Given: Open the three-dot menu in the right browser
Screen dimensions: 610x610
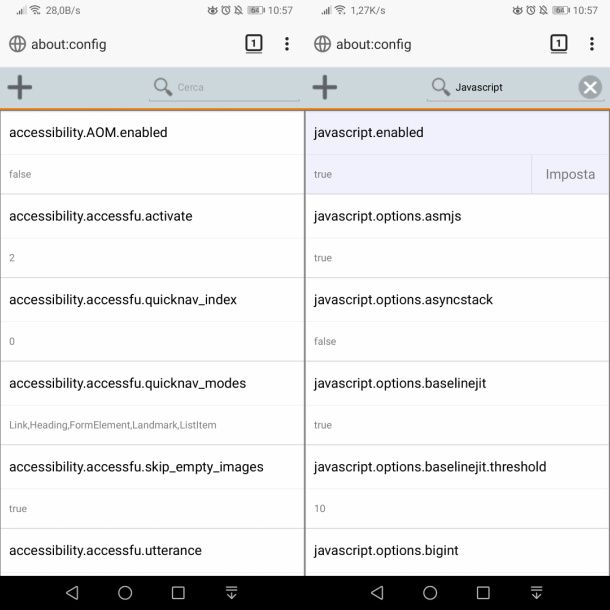Looking at the screenshot, I should pyautogui.click(x=592, y=44).
